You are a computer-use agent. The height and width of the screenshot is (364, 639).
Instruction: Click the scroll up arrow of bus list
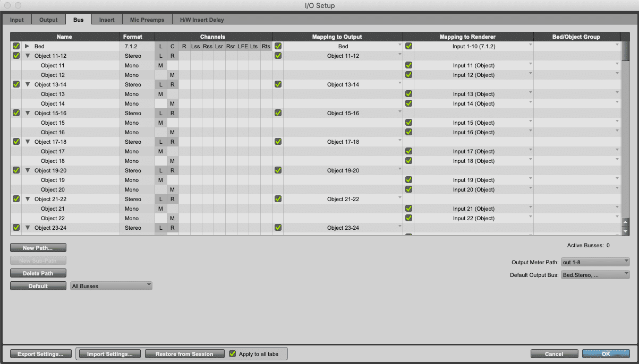625,223
